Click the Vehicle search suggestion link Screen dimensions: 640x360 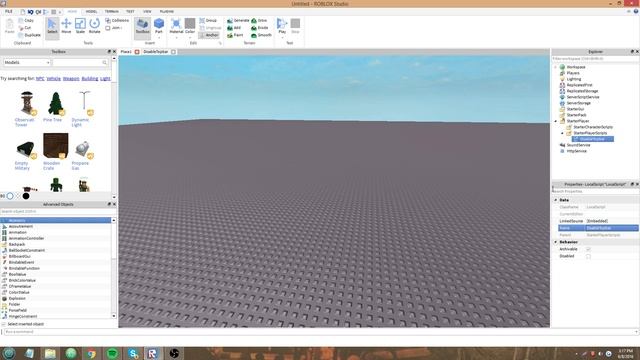(53, 78)
